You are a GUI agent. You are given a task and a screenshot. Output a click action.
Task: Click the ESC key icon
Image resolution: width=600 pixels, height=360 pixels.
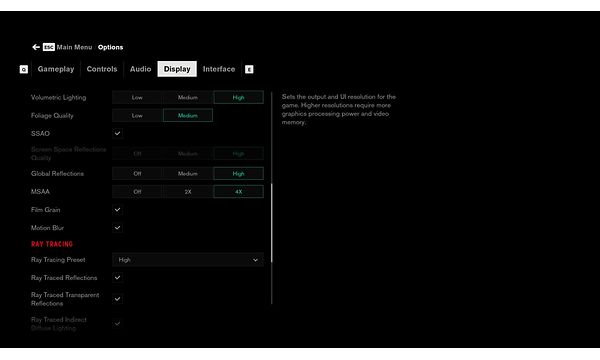tap(49, 47)
